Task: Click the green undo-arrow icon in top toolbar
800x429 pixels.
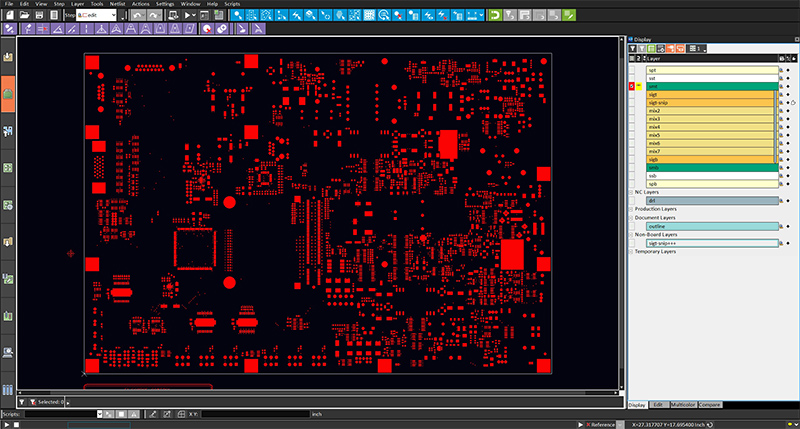Action: [494, 17]
